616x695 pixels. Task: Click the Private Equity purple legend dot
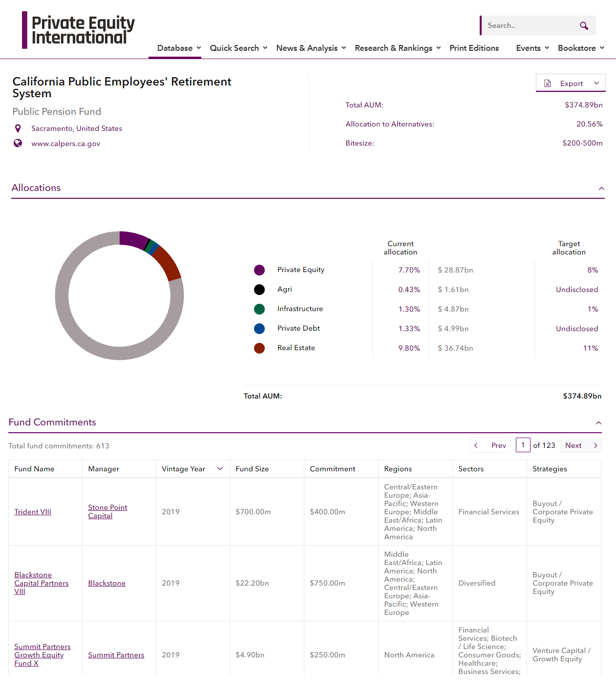coord(259,270)
